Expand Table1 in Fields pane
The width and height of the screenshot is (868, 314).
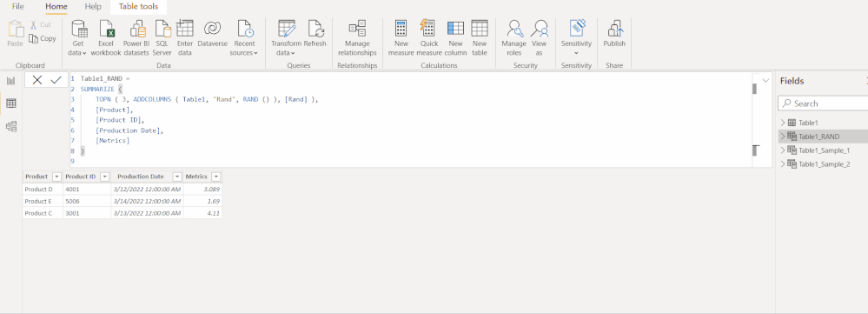click(782, 123)
